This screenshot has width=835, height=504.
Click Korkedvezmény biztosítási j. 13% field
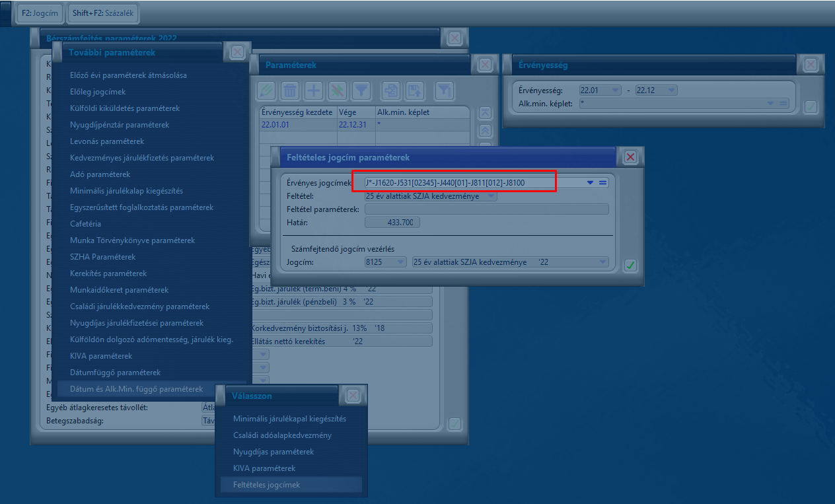[x=341, y=328]
